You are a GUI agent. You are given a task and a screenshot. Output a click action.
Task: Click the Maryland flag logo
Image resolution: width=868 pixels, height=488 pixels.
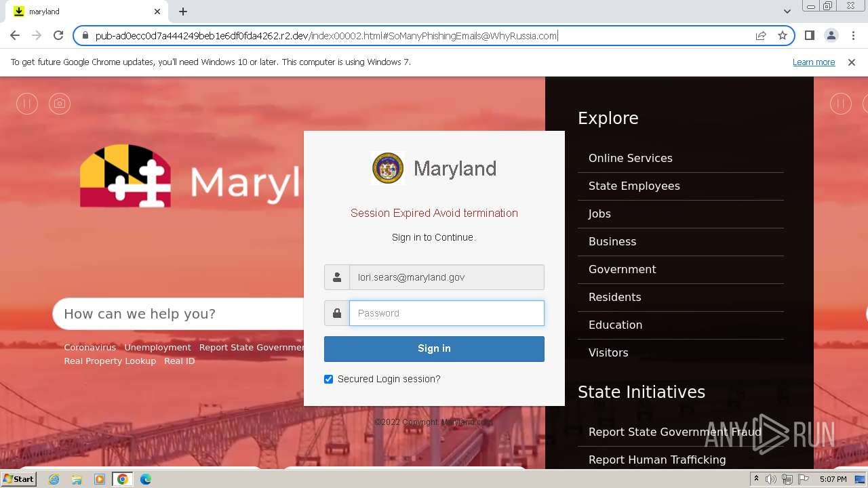coord(125,176)
